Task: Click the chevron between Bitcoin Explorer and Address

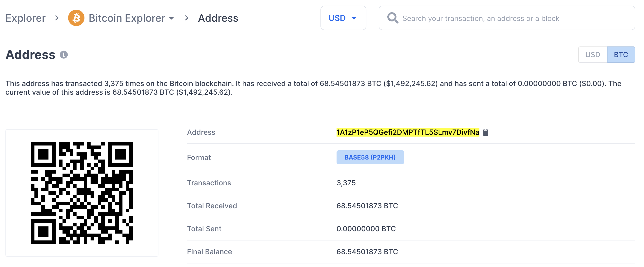Action: (x=187, y=18)
